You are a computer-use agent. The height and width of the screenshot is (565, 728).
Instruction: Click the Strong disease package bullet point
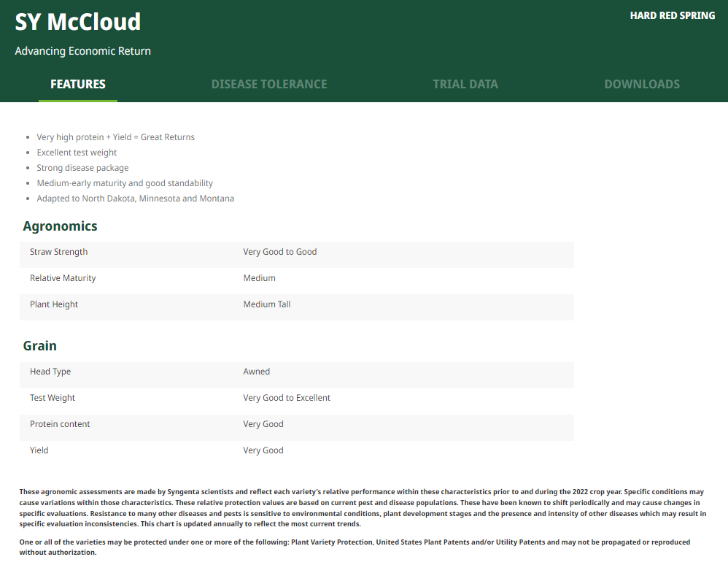coord(82,168)
